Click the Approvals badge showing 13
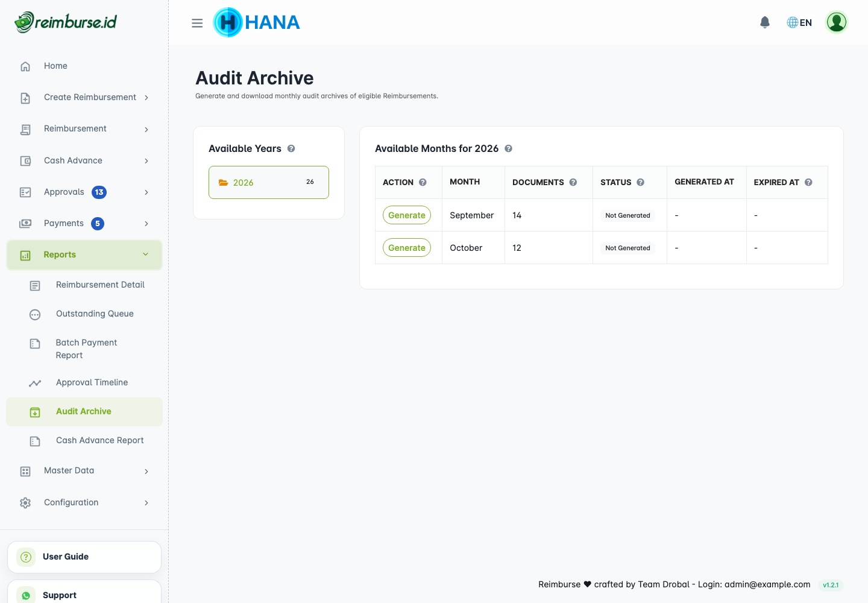Image resolution: width=868 pixels, height=603 pixels. 99,192
